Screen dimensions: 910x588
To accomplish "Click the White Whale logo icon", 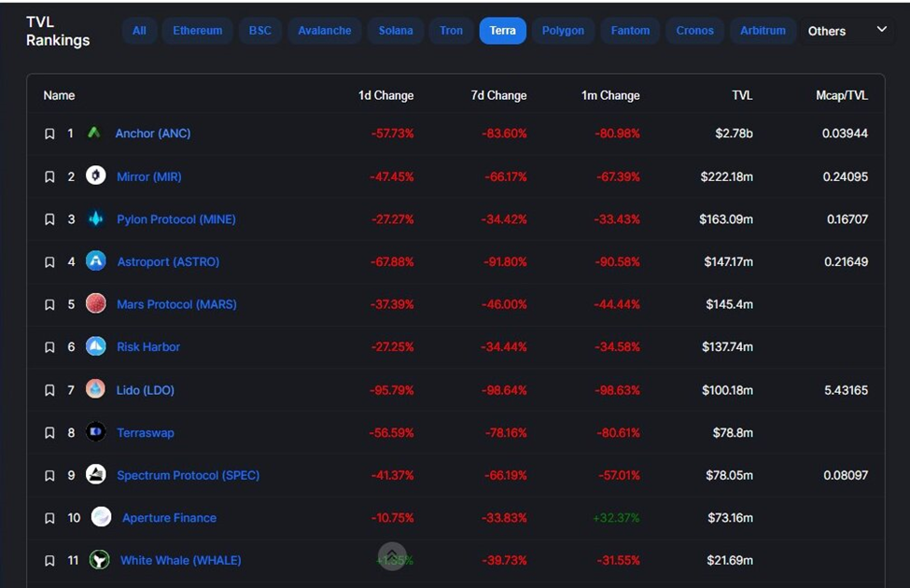I will click(99, 560).
